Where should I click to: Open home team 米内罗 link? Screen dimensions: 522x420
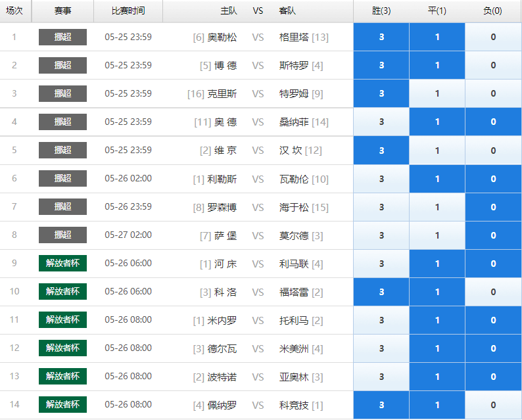click(x=222, y=321)
